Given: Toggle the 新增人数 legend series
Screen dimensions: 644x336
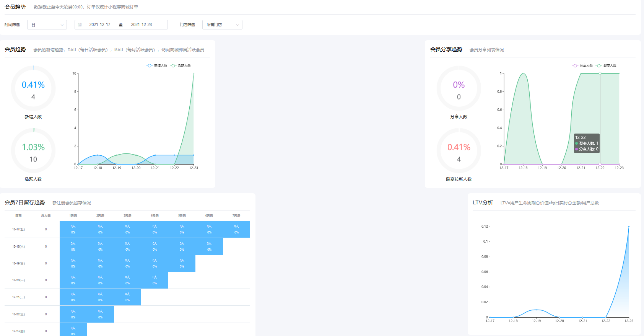Looking at the screenshot, I should pyautogui.click(x=157, y=66).
